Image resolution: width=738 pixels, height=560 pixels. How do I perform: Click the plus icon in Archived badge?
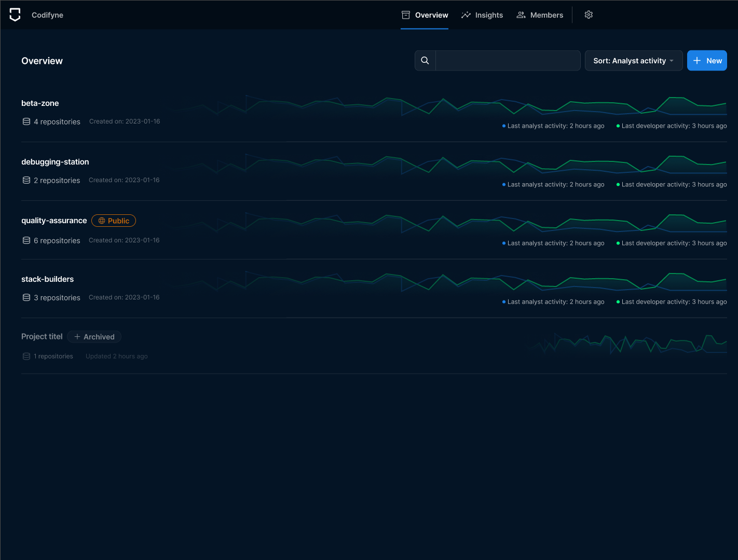[x=77, y=337]
